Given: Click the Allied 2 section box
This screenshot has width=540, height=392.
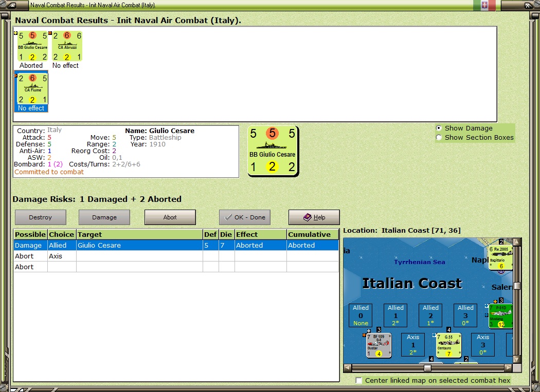Looking at the screenshot, I should pyautogui.click(x=430, y=315).
